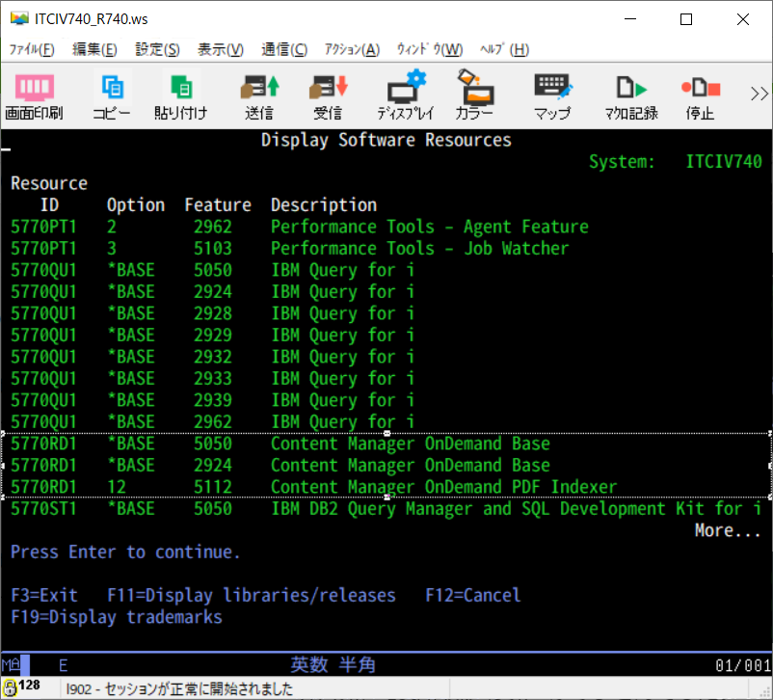The width and height of the screenshot is (773, 700).
Task: Click the padlock security icon in status bar
Action: tap(10, 687)
